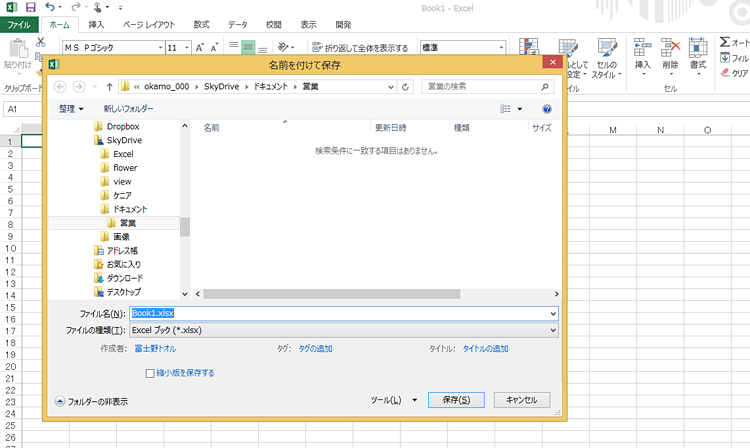Switch to the ページレイアウト ribbon tab
Viewport: 750px width, 448px height.
(x=148, y=24)
